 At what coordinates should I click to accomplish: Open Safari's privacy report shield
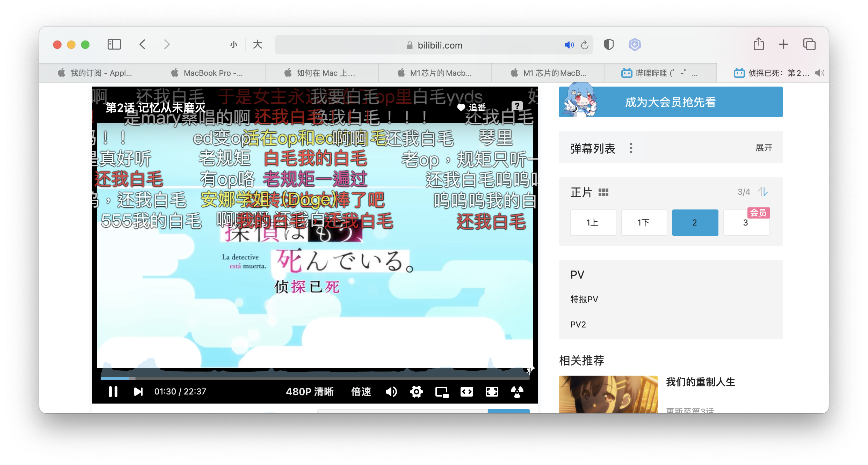(609, 45)
